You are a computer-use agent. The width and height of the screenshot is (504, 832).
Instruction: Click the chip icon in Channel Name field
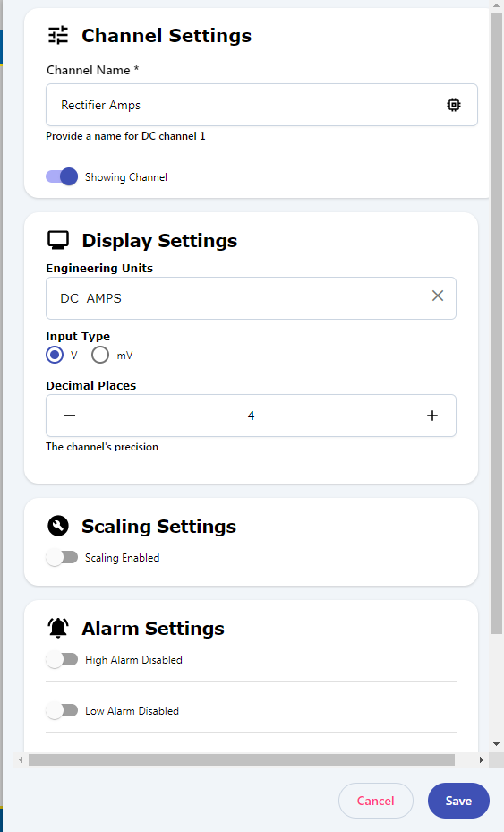click(x=454, y=105)
